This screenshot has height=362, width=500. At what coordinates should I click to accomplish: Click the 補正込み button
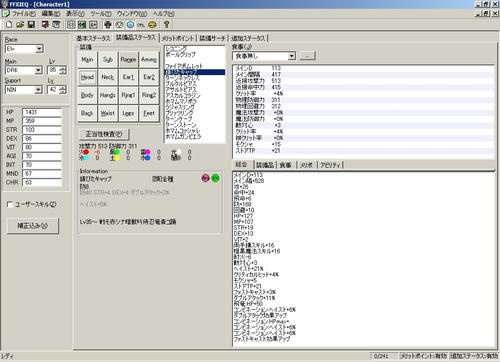coord(33,226)
